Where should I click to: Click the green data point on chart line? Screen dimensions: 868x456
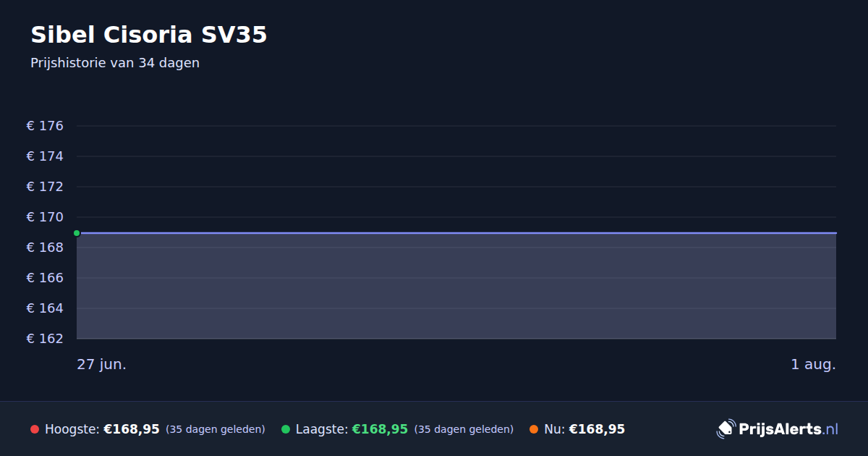click(x=77, y=233)
